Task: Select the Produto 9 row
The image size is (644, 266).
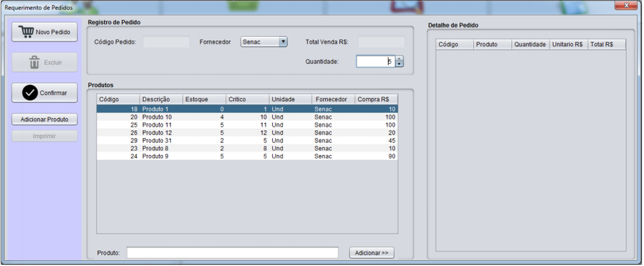Action: [x=247, y=156]
